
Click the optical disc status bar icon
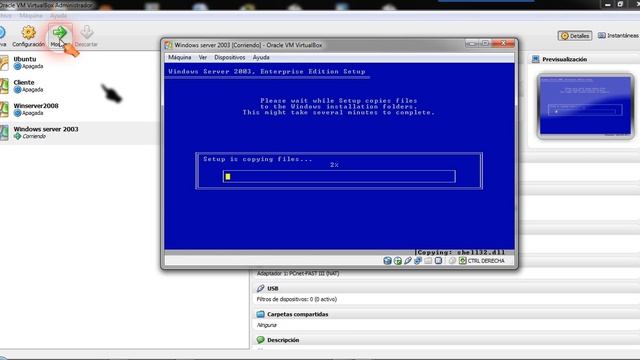click(x=398, y=261)
